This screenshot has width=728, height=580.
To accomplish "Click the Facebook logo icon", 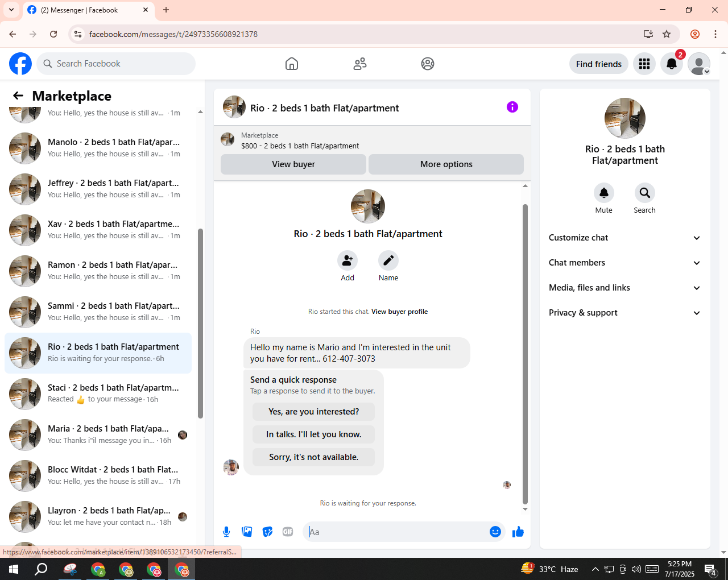I will 20,64.
